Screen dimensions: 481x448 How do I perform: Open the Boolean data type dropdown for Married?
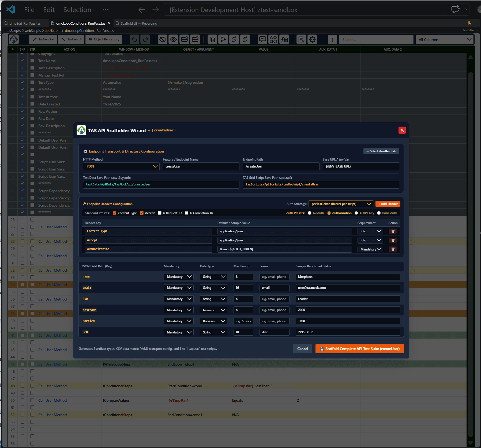(213, 321)
